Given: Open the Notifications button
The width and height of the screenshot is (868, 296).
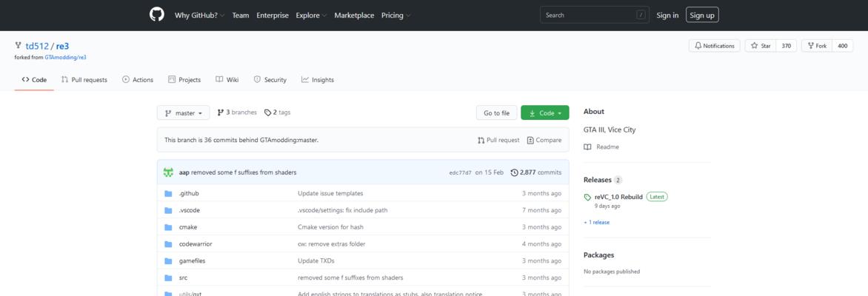Looking at the screenshot, I should click(714, 46).
